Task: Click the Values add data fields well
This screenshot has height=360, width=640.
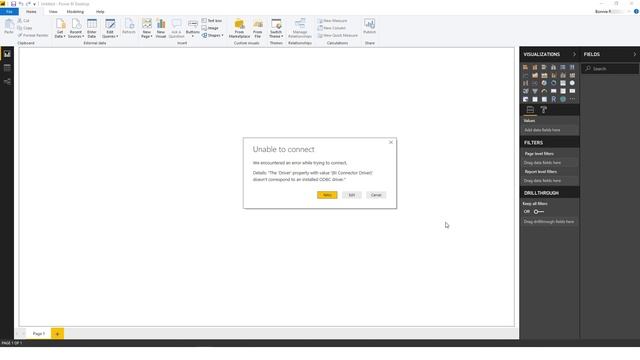Action: click(549, 130)
